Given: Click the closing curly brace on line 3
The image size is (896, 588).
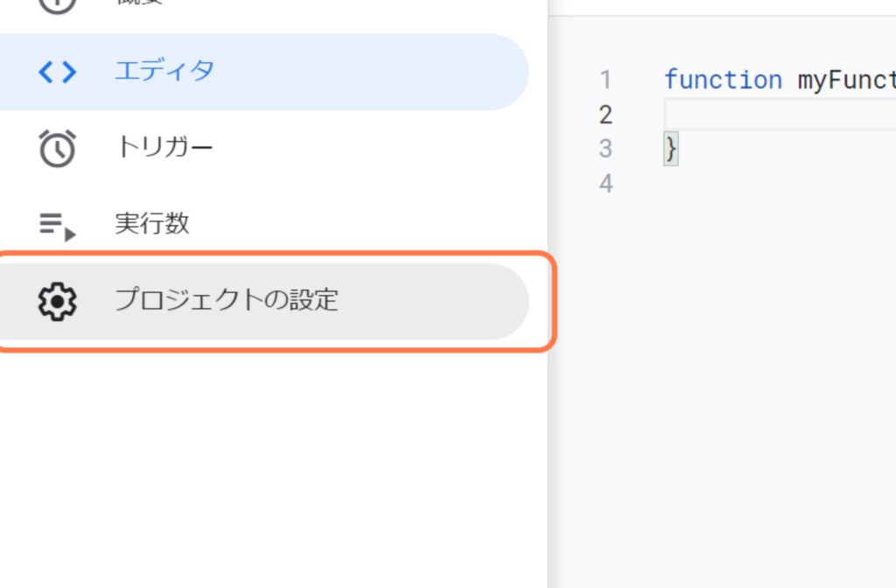Looking at the screenshot, I should coord(671,149).
